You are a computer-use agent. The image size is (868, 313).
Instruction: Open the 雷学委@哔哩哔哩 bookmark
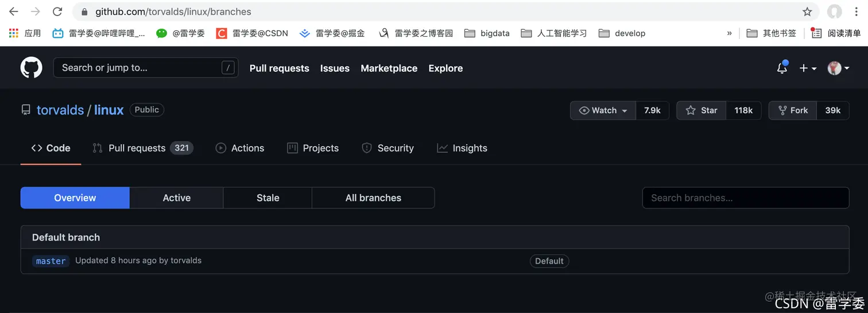coord(99,33)
